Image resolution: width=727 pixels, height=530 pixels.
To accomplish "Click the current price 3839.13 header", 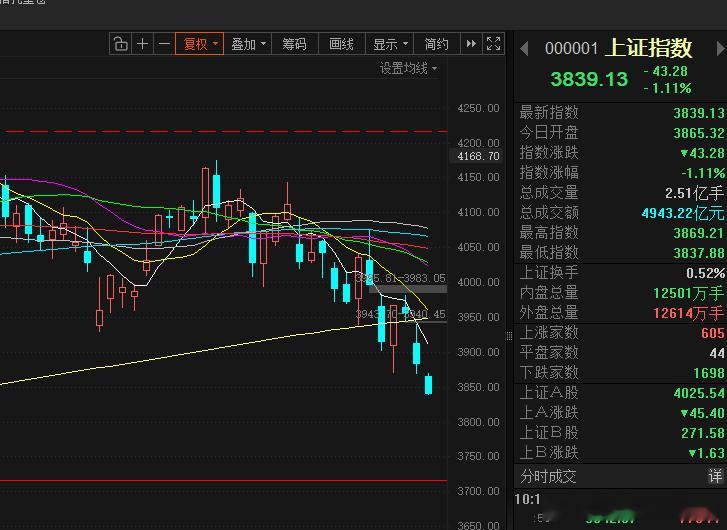I will (589, 79).
